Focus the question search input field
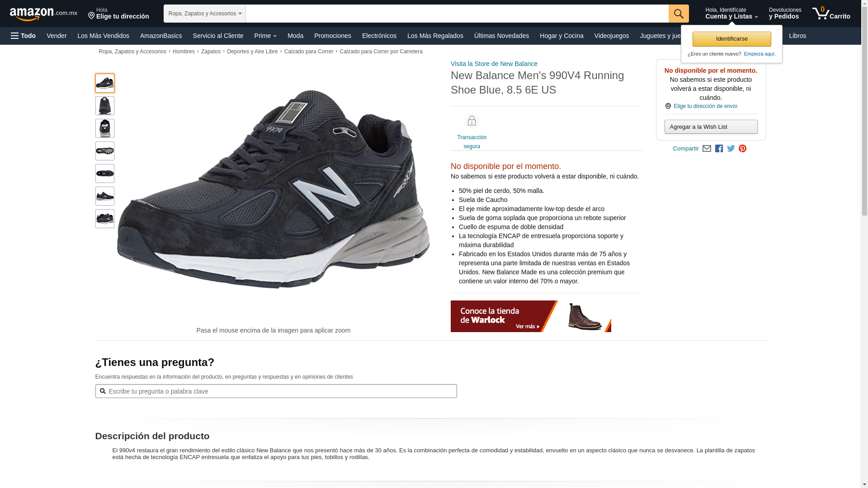The width and height of the screenshot is (868, 488). 276,391
